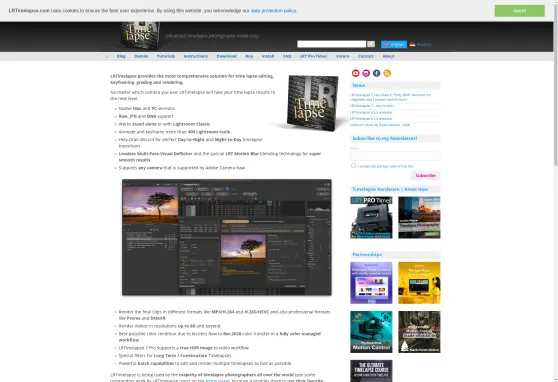Image resolution: width=558 pixels, height=382 pixels.
Task: Click the LRTimelapse application screenshot image
Action: tap(227, 237)
